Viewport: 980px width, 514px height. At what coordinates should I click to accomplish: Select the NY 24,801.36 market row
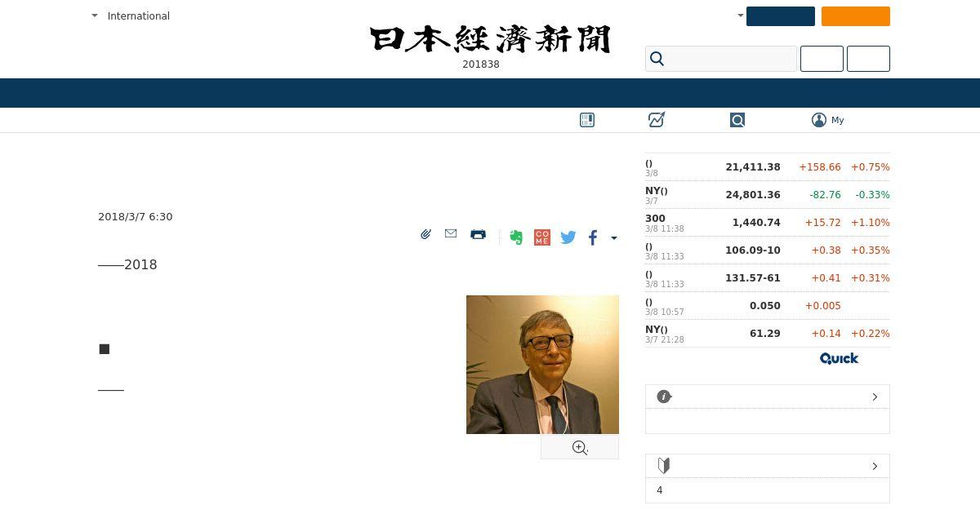[x=768, y=195]
